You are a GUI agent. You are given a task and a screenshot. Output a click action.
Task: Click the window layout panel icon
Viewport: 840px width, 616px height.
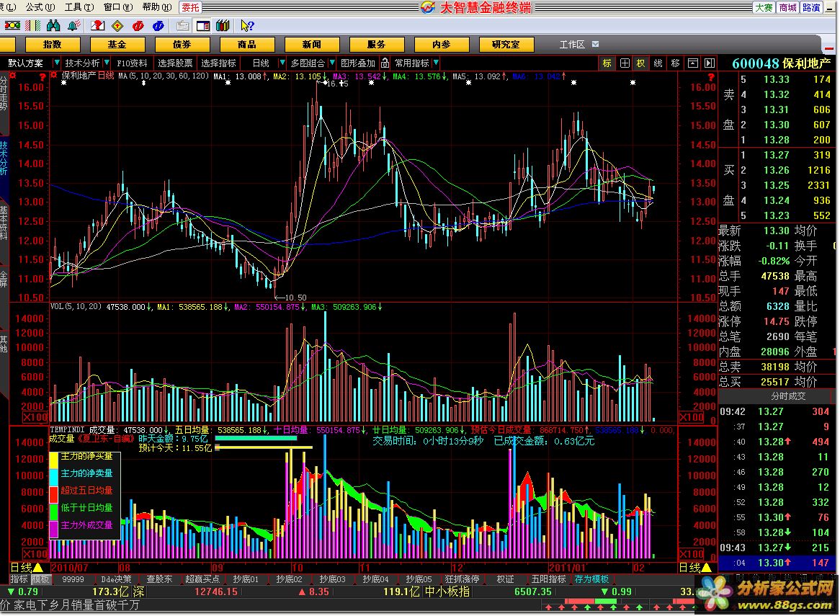(203, 26)
